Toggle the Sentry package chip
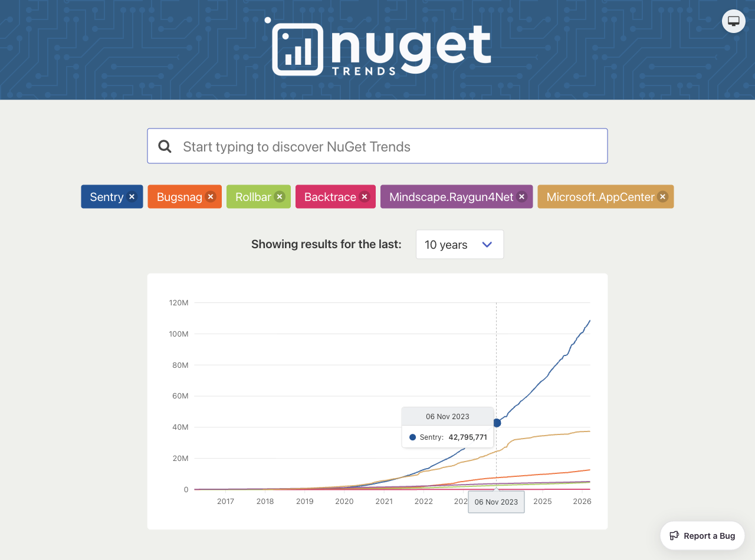 106,197
